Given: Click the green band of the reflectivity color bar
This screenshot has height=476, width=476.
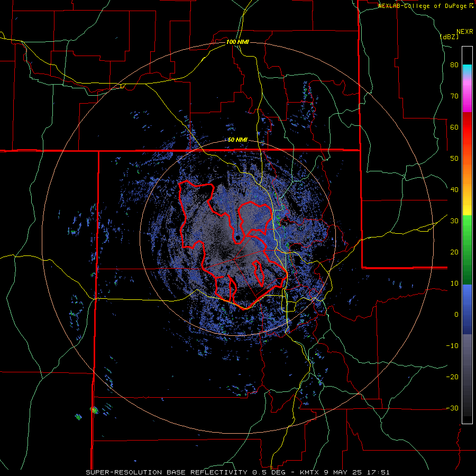Looking at the screenshot, I should pos(467,250).
